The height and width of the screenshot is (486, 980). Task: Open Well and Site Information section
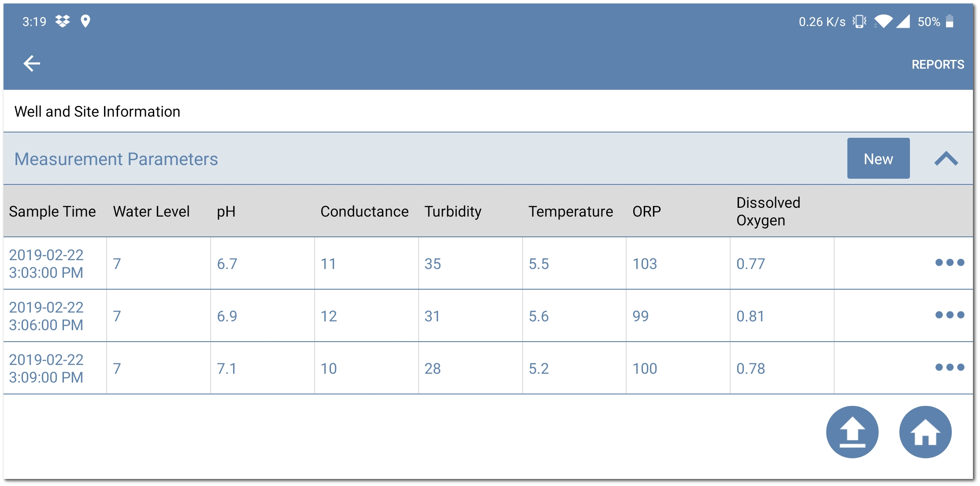tap(97, 111)
